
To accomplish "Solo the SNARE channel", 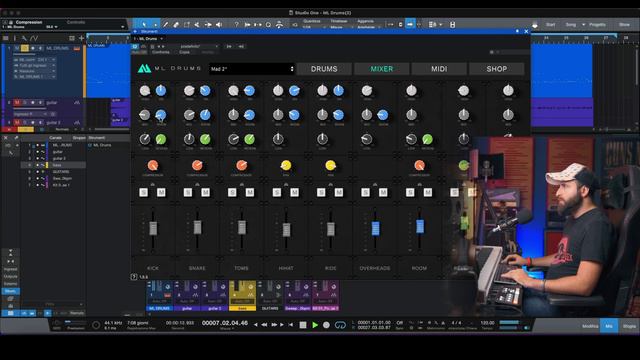I will pyautogui.click(x=188, y=192).
